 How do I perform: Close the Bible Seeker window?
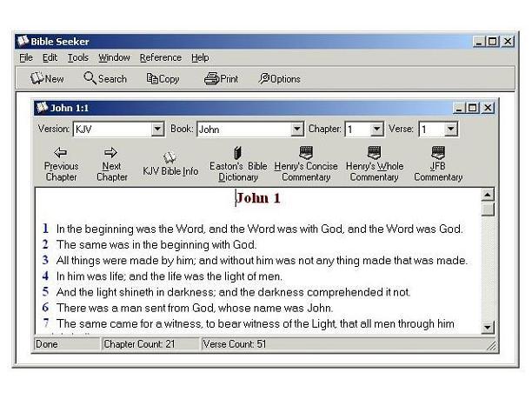tap(508, 42)
